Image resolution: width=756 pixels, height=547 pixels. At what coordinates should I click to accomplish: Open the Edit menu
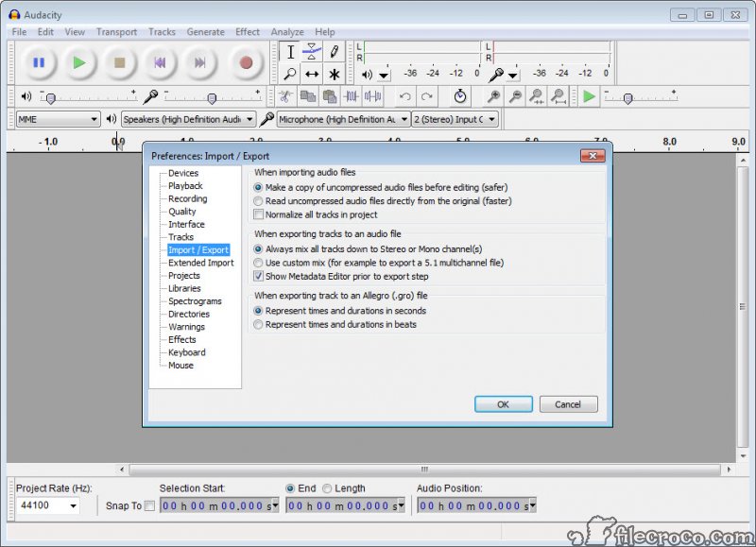45,32
